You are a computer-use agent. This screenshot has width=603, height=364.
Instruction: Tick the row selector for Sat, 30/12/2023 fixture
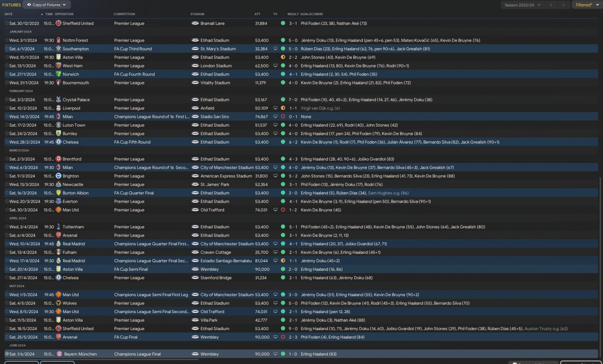7,24
